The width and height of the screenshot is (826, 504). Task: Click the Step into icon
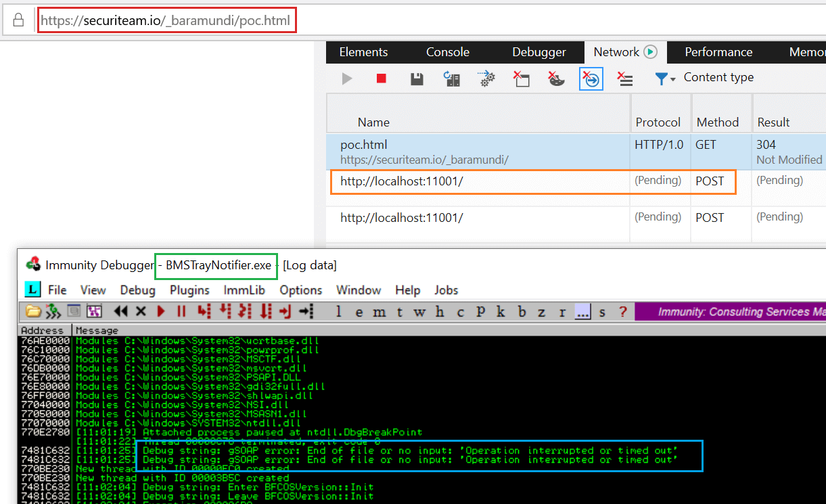coord(203,311)
